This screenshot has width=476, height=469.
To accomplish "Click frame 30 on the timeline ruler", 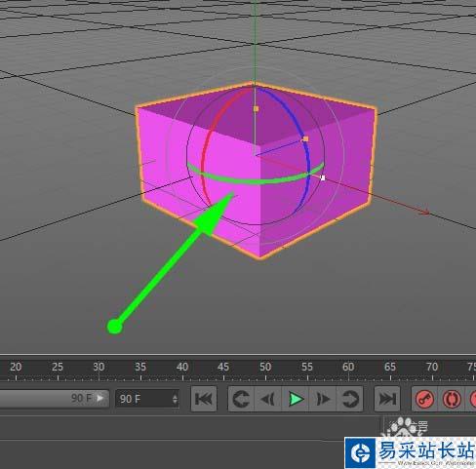I will tap(99, 368).
